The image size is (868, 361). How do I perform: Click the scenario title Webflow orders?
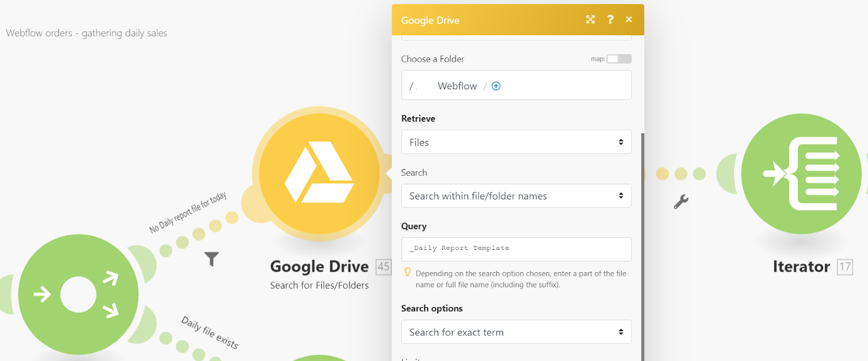click(x=86, y=33)
